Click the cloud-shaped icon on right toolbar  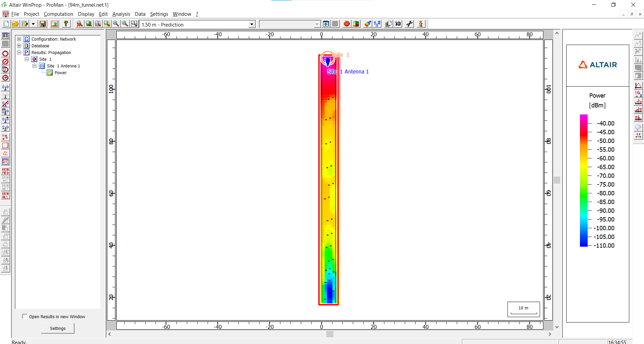(638, 128)
